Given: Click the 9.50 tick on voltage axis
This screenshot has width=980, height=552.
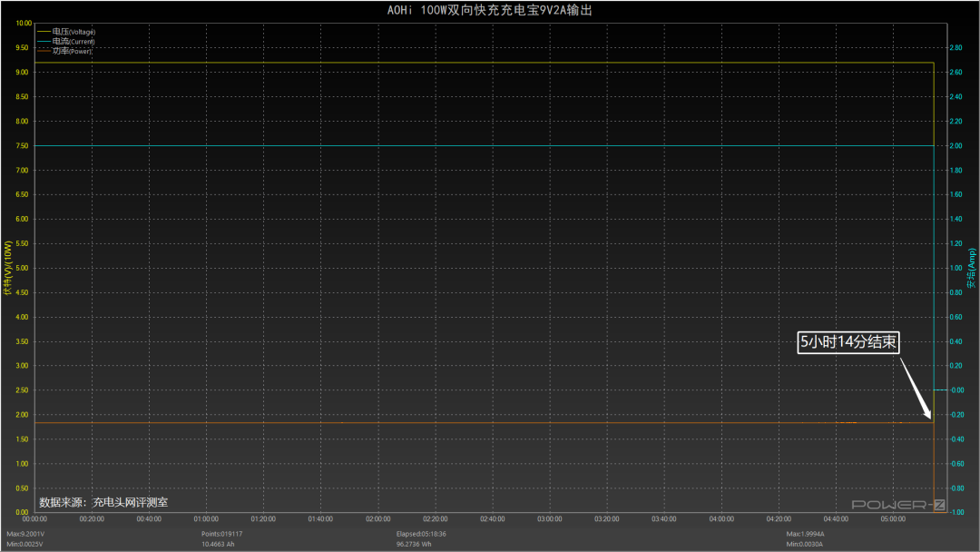Looking at the screenshot, I should coord(23,47).
